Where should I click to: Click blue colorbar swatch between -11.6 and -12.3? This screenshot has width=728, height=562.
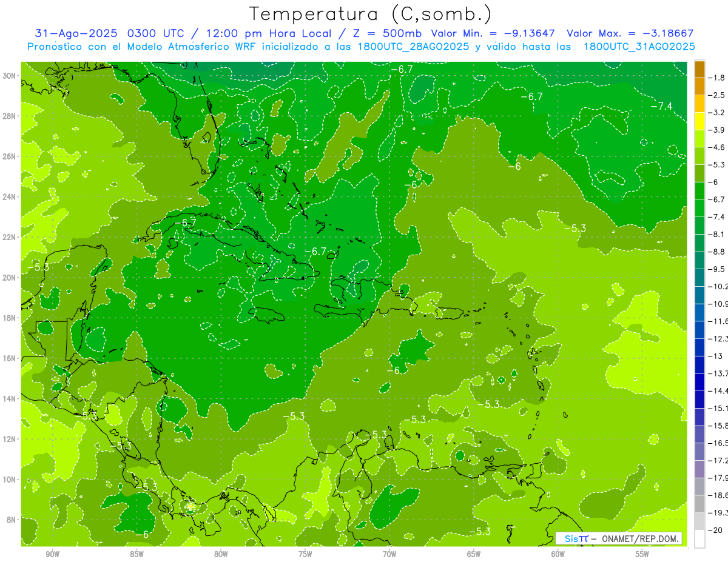pos(699,330)
